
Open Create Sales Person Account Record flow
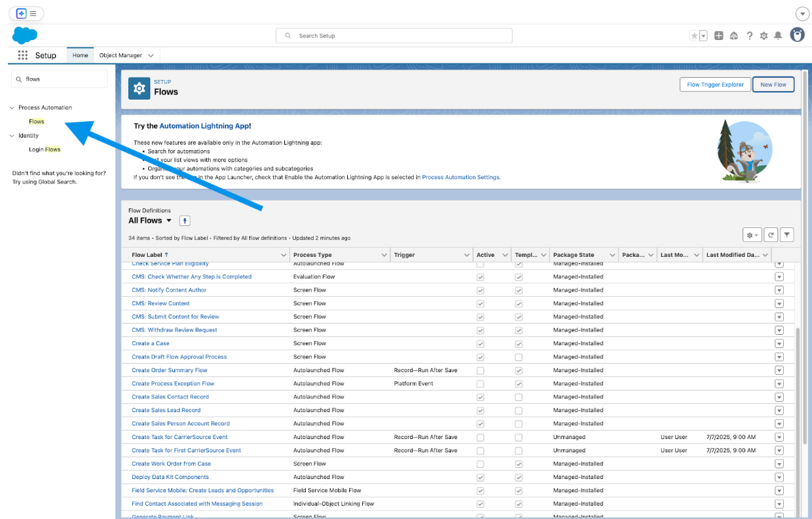181,424
